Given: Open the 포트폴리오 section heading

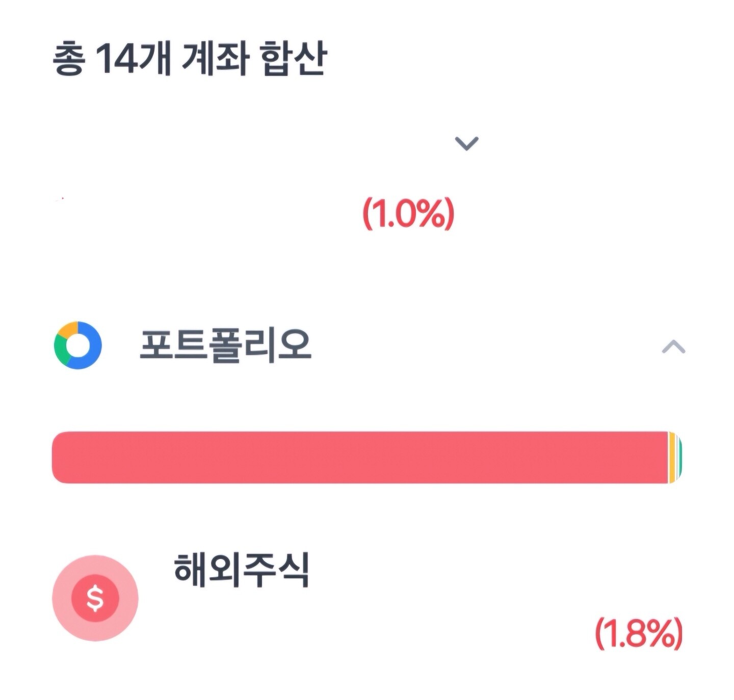Looking at the screenshot, I should point(225,345).
